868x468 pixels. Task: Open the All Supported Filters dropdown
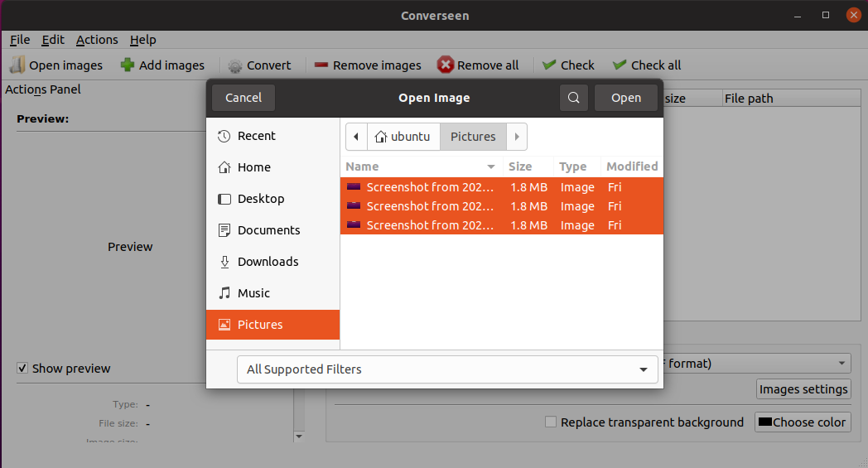click(x=447, y=369)
